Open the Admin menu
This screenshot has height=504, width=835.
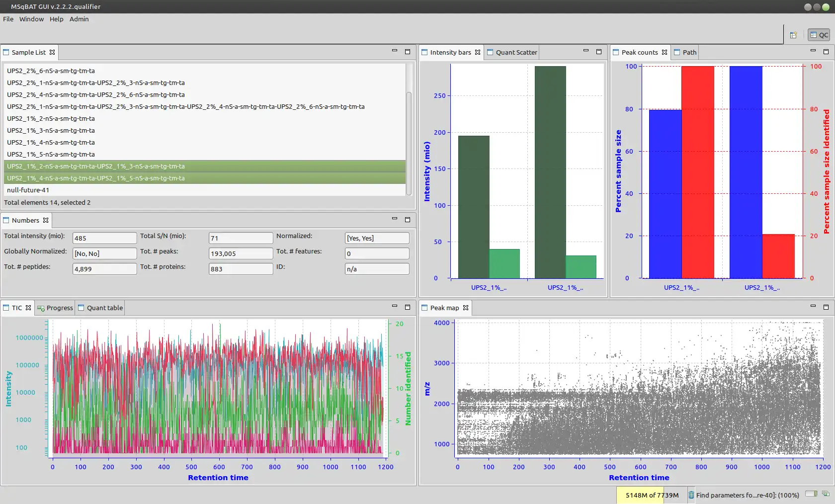click(79, 19)
